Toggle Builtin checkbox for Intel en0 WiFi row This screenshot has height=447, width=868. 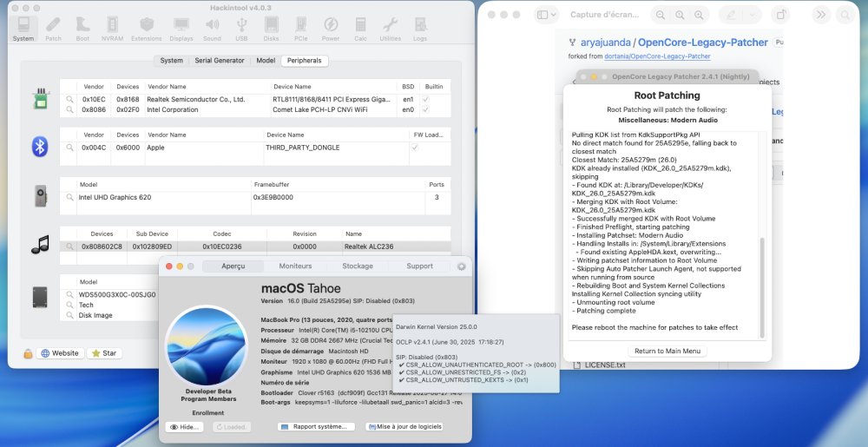click(425, 109)
